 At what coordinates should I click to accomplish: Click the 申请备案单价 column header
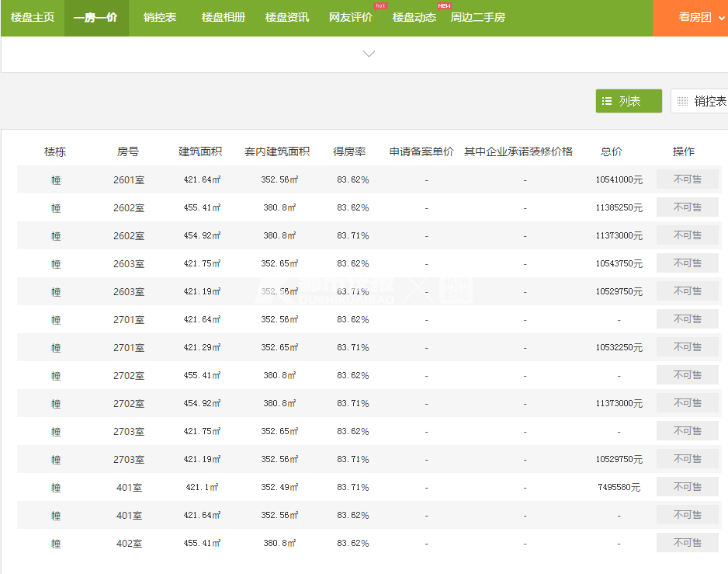421,151
